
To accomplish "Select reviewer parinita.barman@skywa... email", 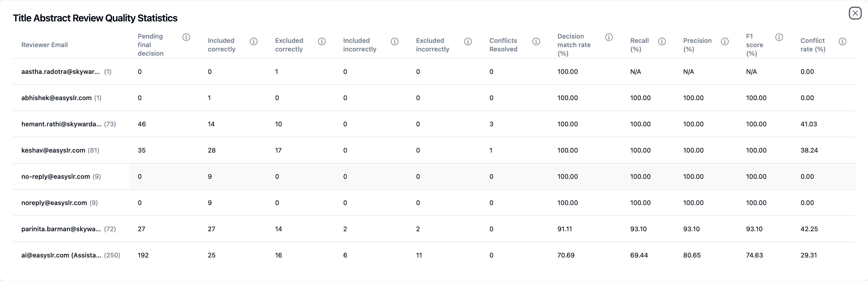I will 61,229.
